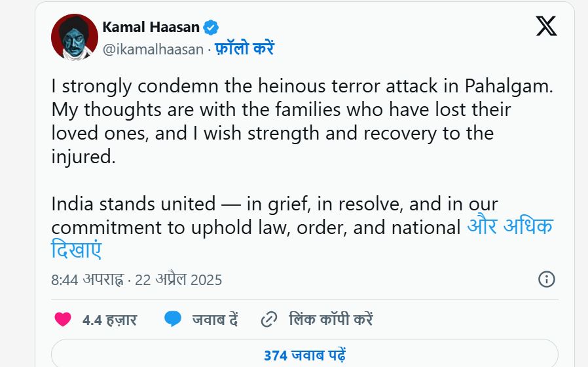588x367 pixels.
Task: Click the 22 अप्रैल 2025 date
Action: click(x=178, y=280)
